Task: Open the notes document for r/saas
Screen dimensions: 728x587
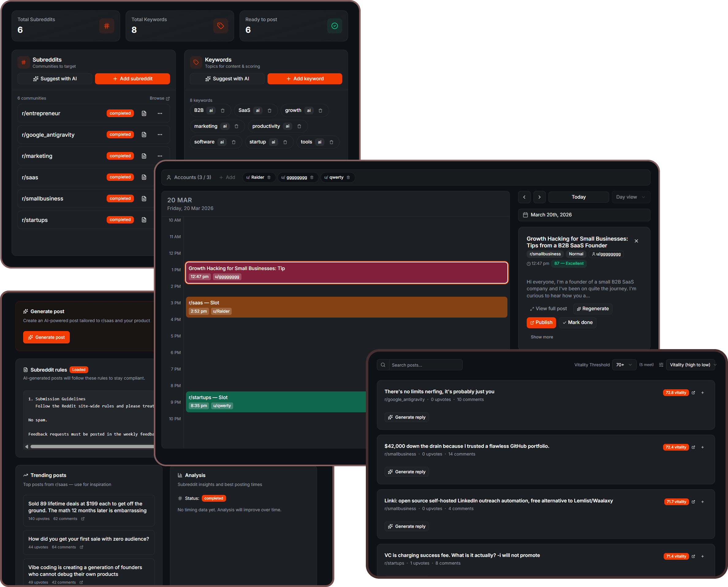Action: point(144,177)
